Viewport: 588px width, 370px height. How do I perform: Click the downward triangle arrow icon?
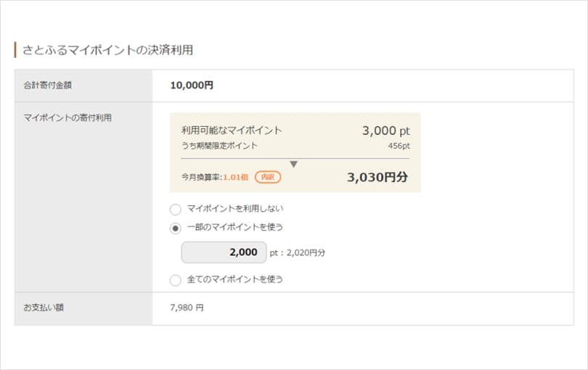click(293, 164)
